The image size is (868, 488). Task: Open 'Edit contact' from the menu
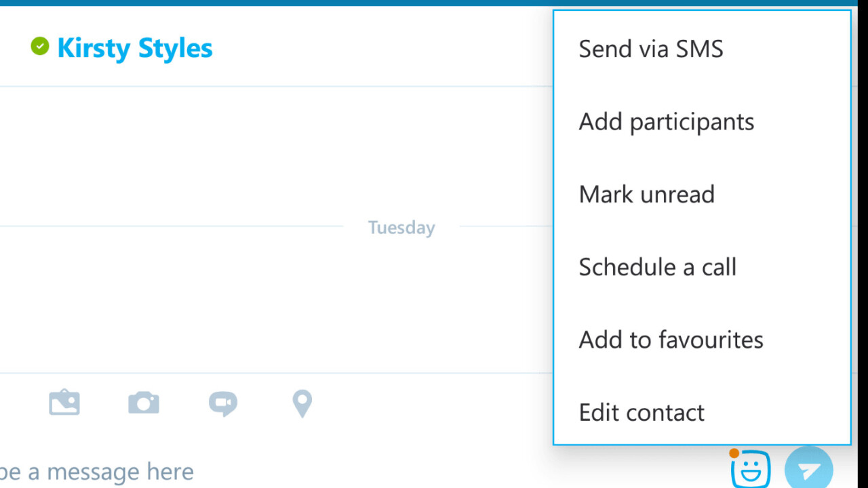[642, 413]
